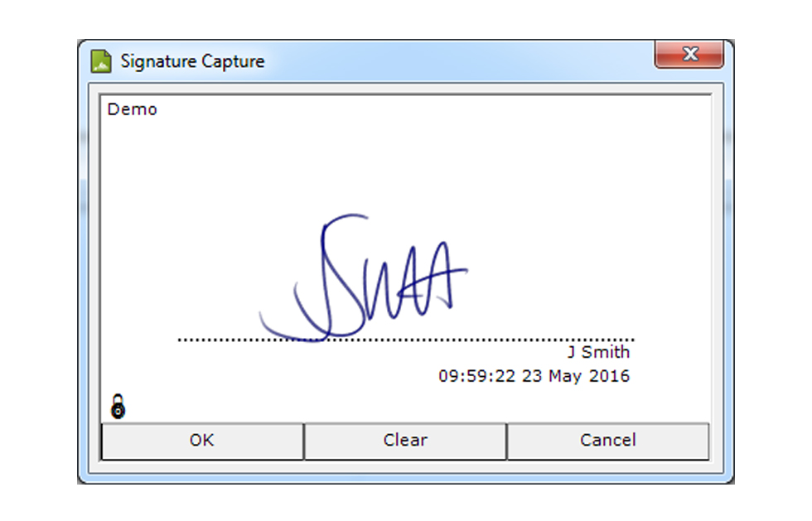This screenshot has height=521, width=812.
Task: Cancel the signature capture
Action: coord(607,441)
